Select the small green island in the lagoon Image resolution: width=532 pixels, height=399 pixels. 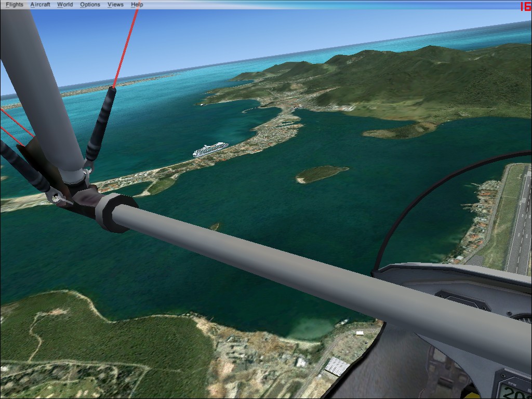point(322,174)
